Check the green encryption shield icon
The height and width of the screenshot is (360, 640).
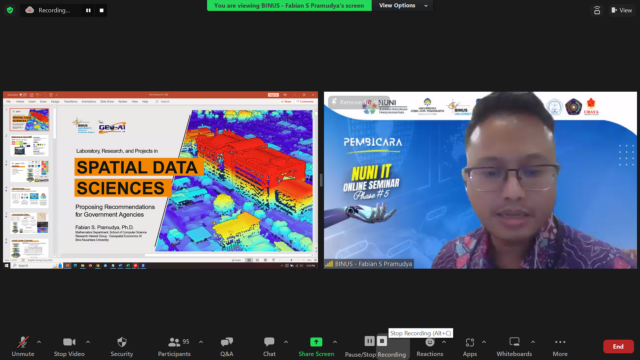tap(10, 10)
